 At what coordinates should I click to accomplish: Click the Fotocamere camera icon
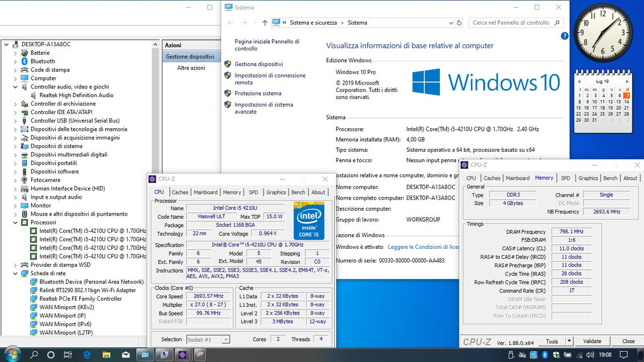tap(24, 180)
